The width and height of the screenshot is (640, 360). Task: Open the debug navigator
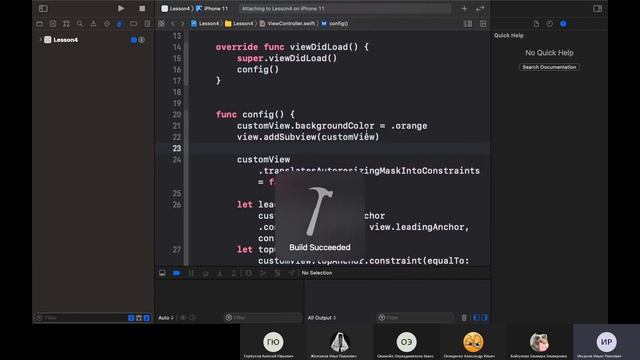[x=120, y=24]
